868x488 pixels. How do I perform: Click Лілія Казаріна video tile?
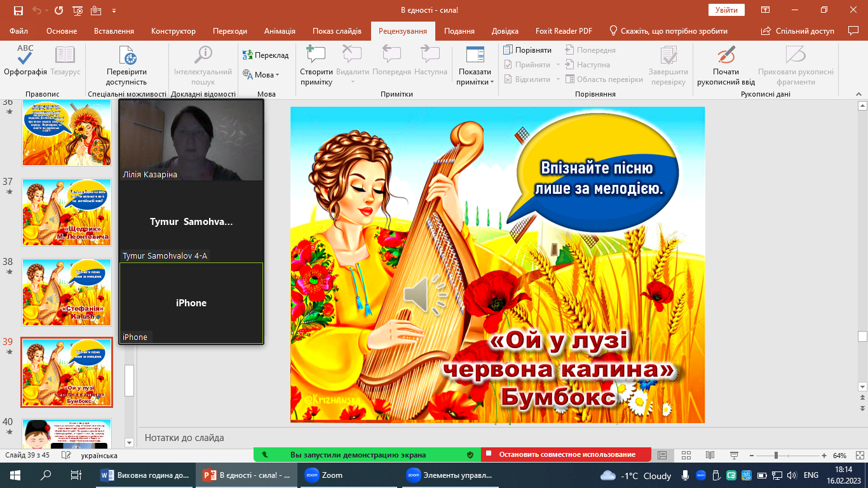click(191, 140)
